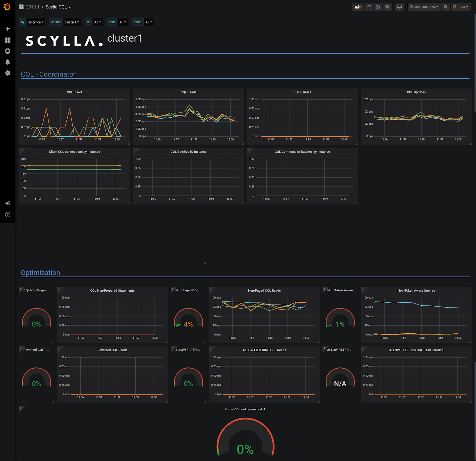Click the ALLOW FILTERING CQL Read Filtering title
This screenshot has height=461, width=476.
click(416, 350)
